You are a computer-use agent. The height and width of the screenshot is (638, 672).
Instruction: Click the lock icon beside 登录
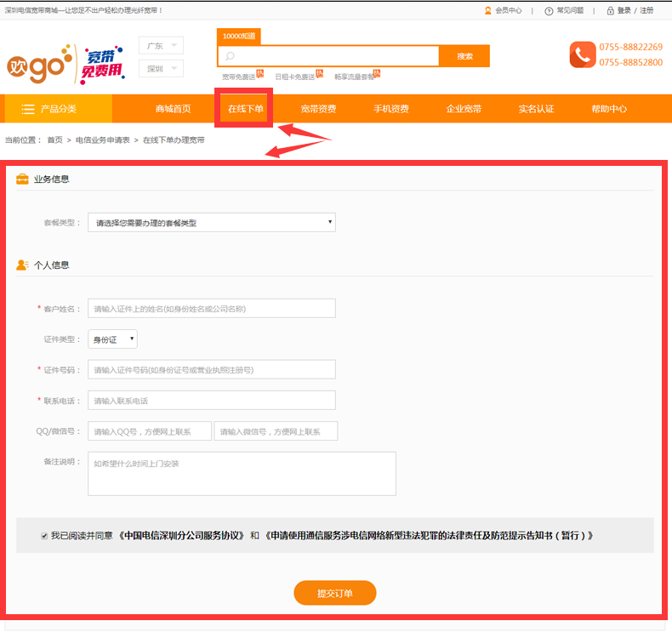[x=610, y=10]
